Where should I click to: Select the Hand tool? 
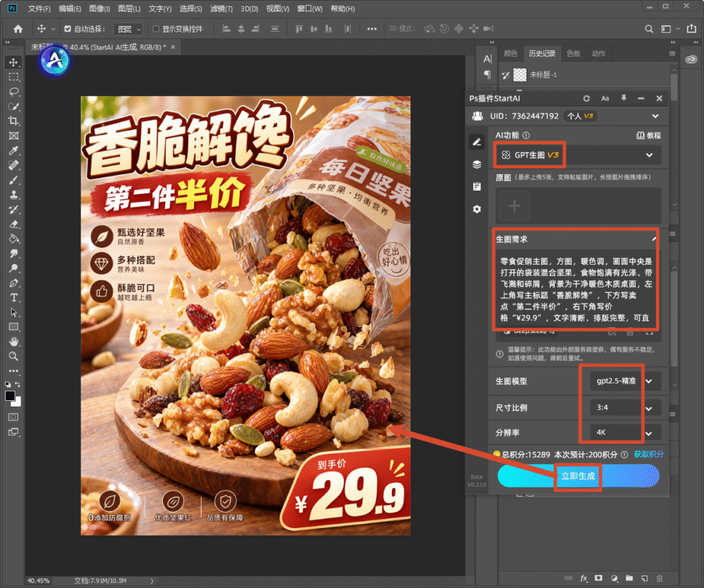[x=14, y=341]
